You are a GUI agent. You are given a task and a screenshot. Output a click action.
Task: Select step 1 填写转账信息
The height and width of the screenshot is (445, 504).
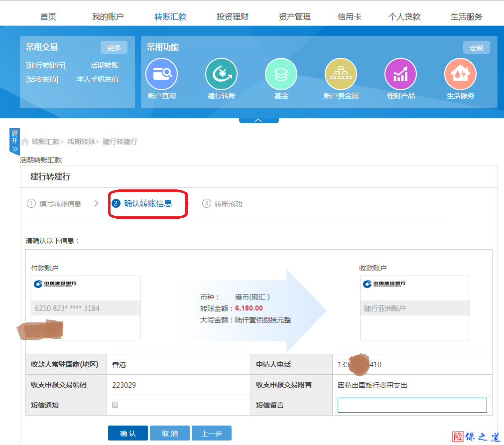click(x=54, y=203)
